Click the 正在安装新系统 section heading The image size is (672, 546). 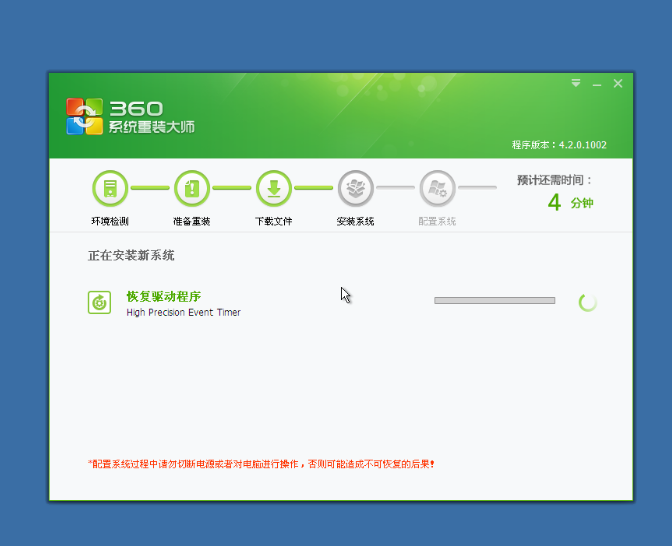pyautogui.click(x=131, y=256)
